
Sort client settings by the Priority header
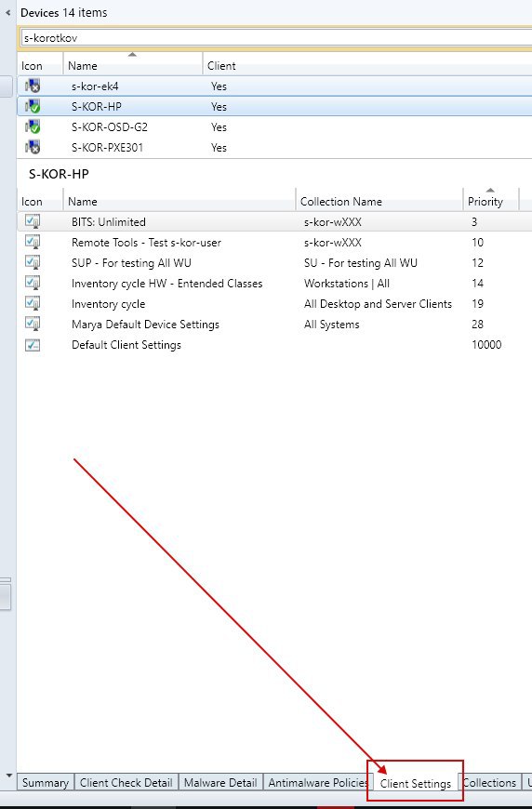(x=491, y=201)
